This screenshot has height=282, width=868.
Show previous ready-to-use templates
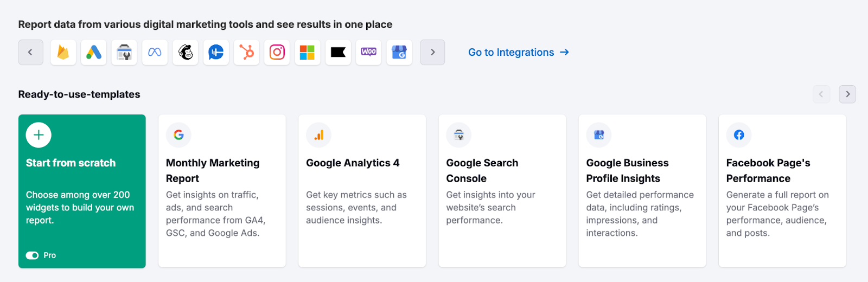[821, 94]
